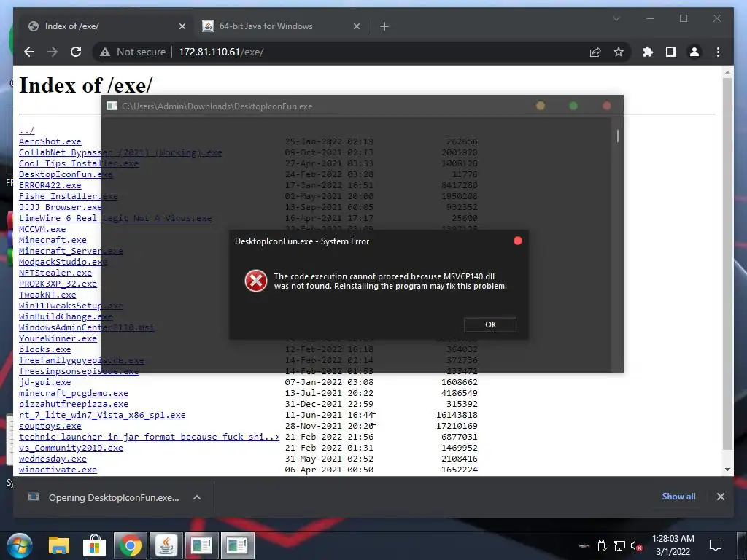Click the date 07-Jan-2022 03:08 for jd-gui.exe

(329, 382)
